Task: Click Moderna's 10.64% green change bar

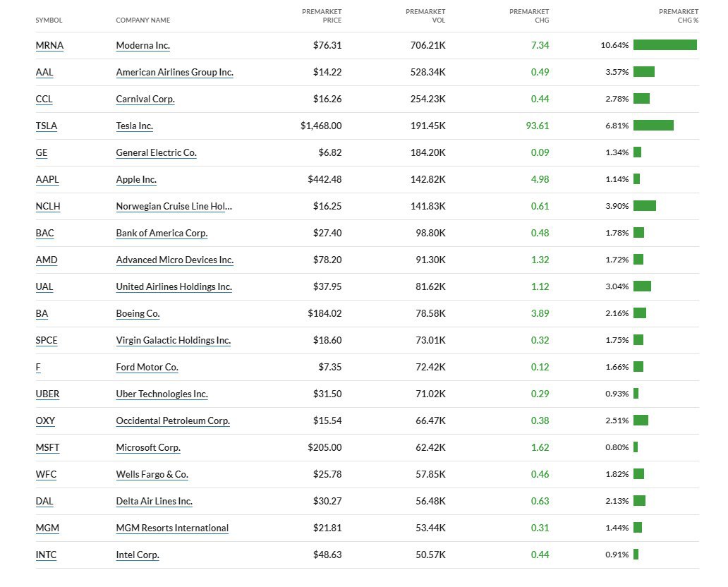Action: (665, 44)
